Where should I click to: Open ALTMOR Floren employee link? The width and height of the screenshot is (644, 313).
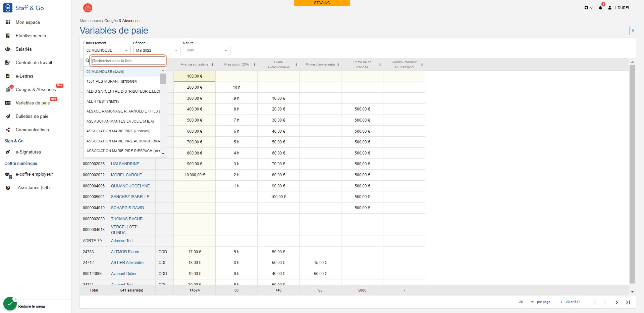(x=125, y=252)
